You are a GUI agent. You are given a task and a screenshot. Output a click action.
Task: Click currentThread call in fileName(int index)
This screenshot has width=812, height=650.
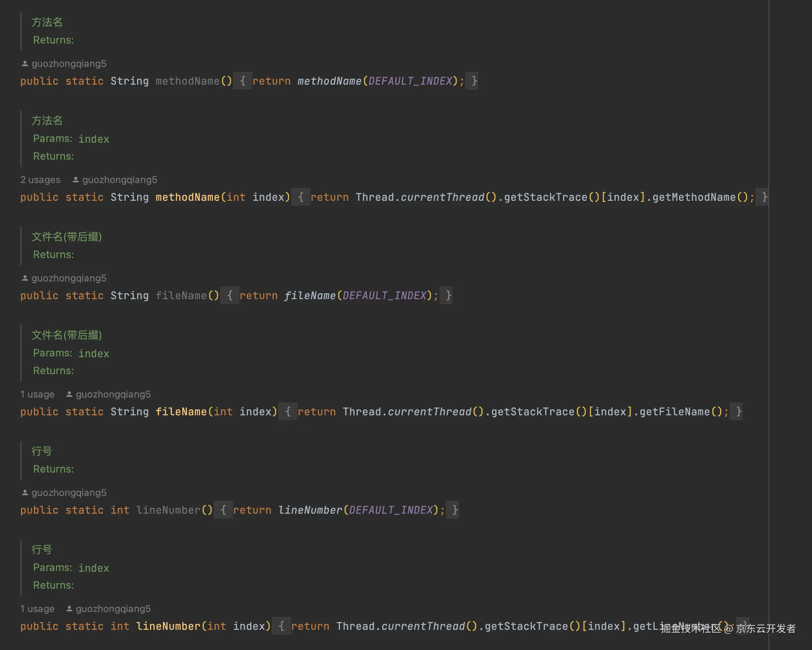click(429, 412)
